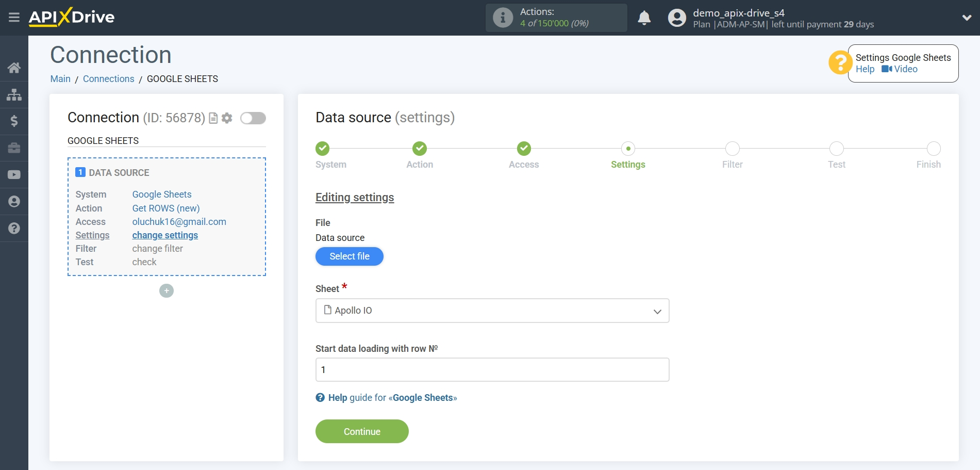Select the dollar billing icon in sidebar

(14, 121)
